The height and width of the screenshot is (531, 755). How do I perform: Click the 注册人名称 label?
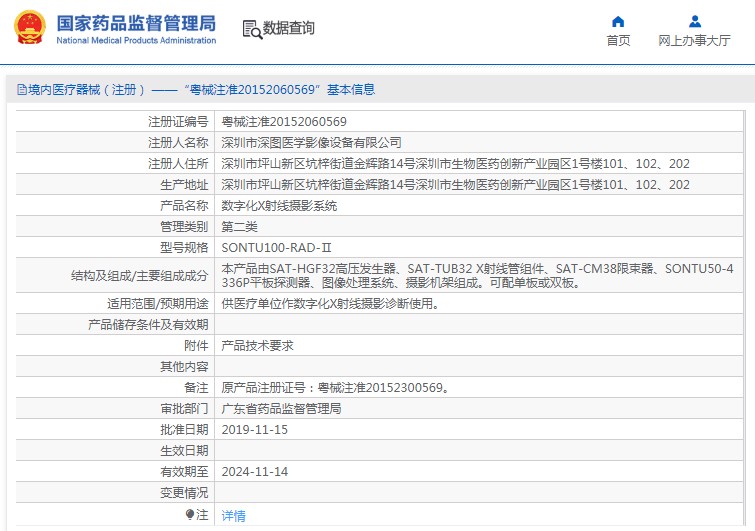(178, 142)
